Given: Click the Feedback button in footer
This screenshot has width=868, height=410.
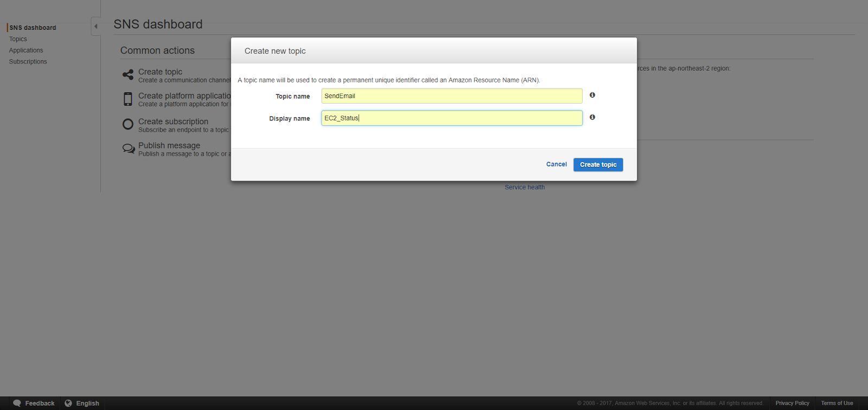Looking at the screenshot, I should pyautogui.click(x=34, y=403).
